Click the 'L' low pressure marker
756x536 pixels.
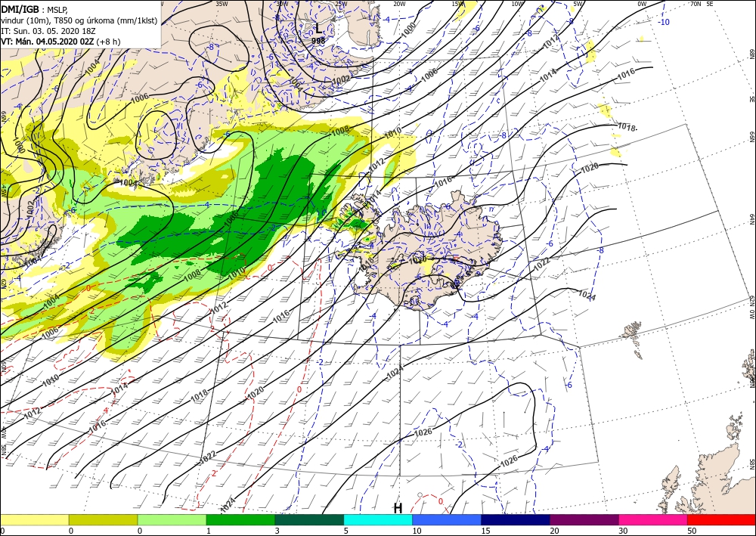319,28
